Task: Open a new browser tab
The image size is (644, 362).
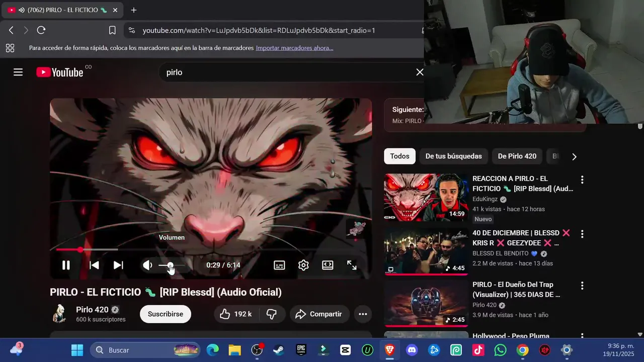Action: 133,10
